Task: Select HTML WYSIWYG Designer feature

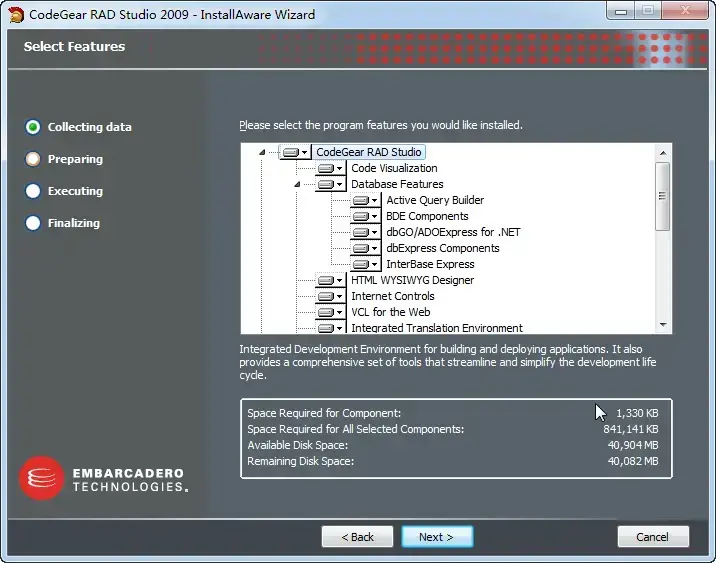Action: coord(412,280)
